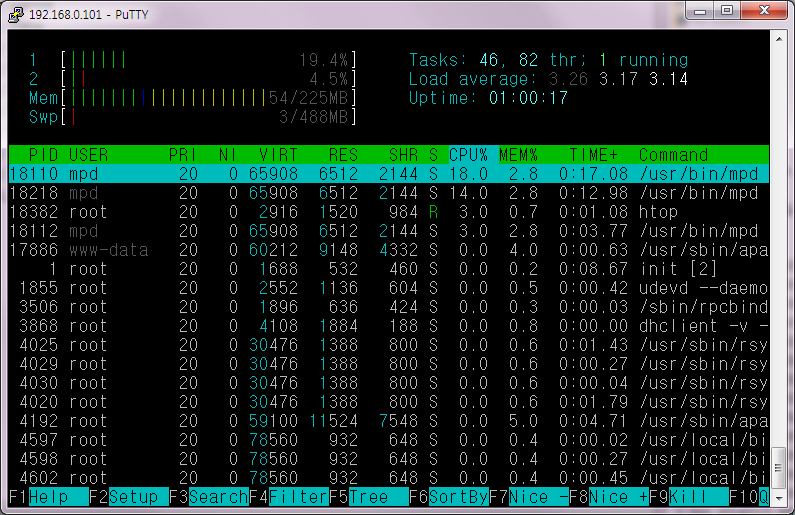Select the htop process row
Viewport: 795px width, 515px height.
[x=380, y=212]
